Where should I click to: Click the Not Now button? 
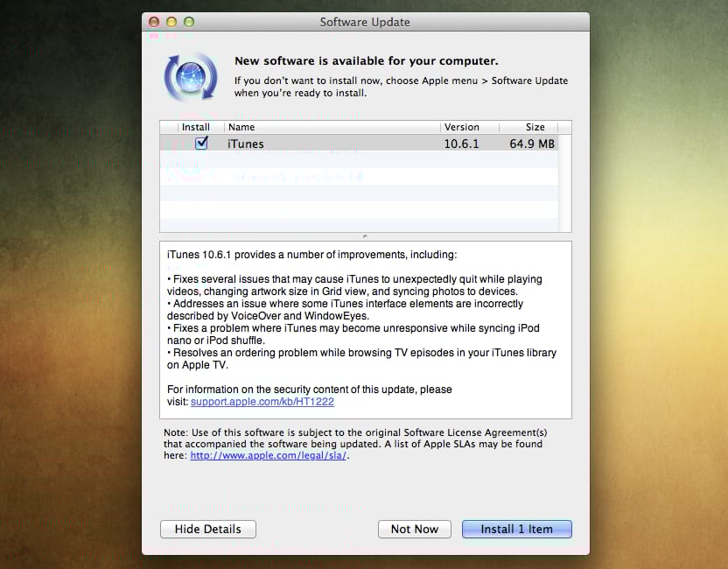point(415,529)
